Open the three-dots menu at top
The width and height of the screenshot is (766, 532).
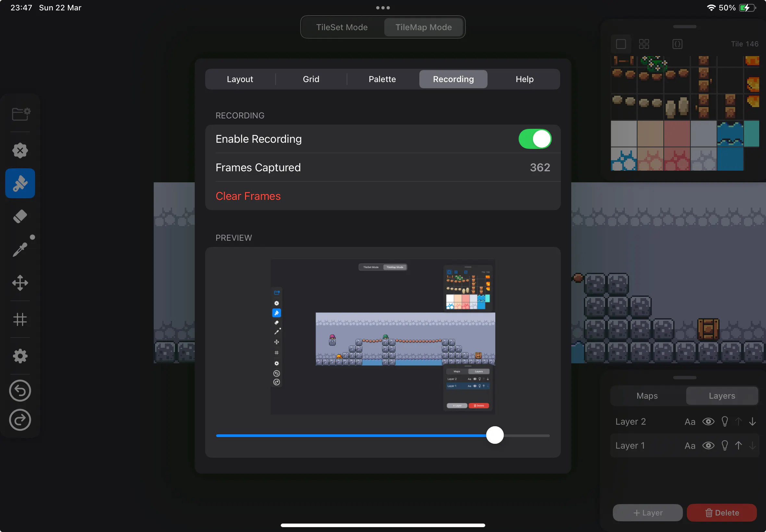[383, 8]
